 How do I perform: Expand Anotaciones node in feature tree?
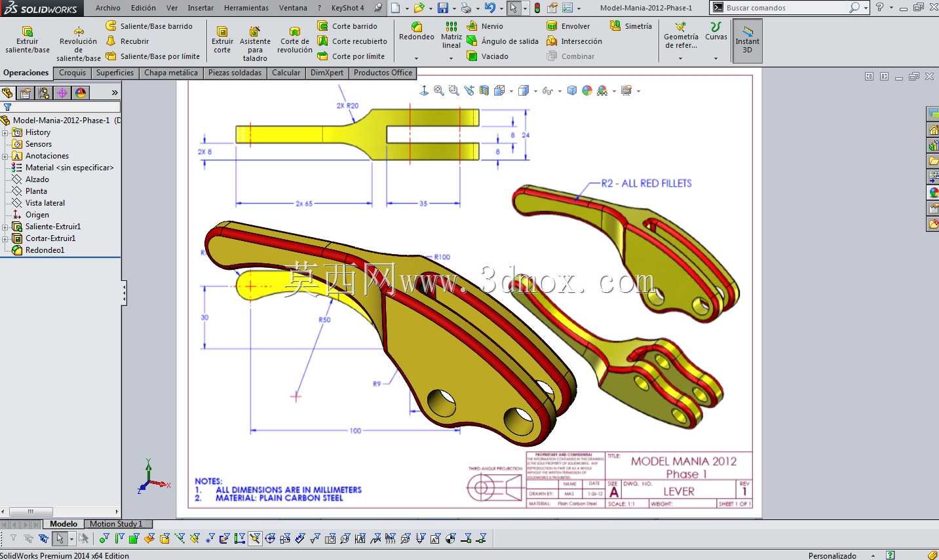coord(5,157)
